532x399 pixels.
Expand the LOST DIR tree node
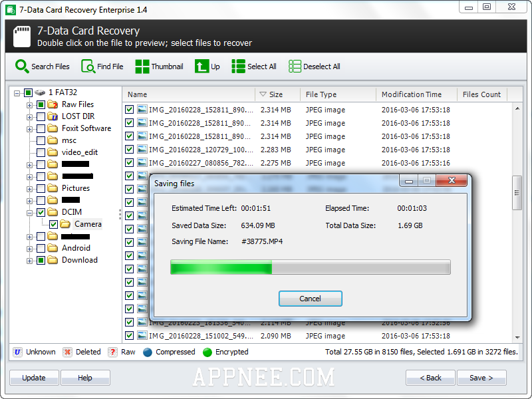[x=29, y=117]
